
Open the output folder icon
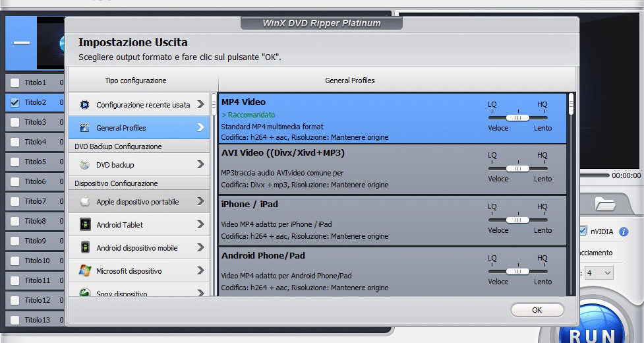tap(605, 204)
